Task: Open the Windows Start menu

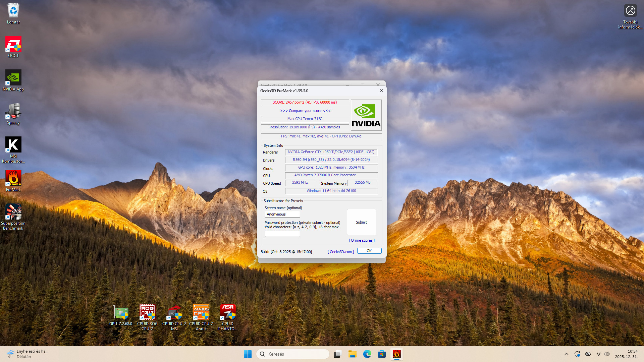Action: click(248, 354)
